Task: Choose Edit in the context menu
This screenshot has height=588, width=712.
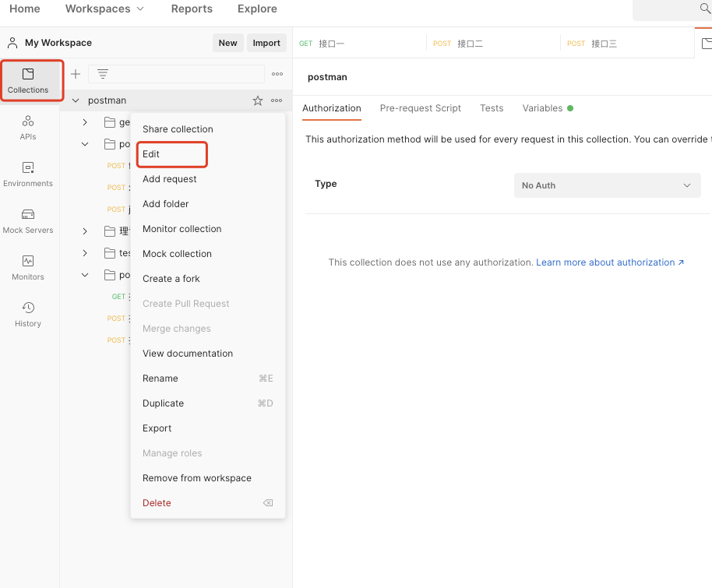Action: pyautogui.click(x=208, y=154)
